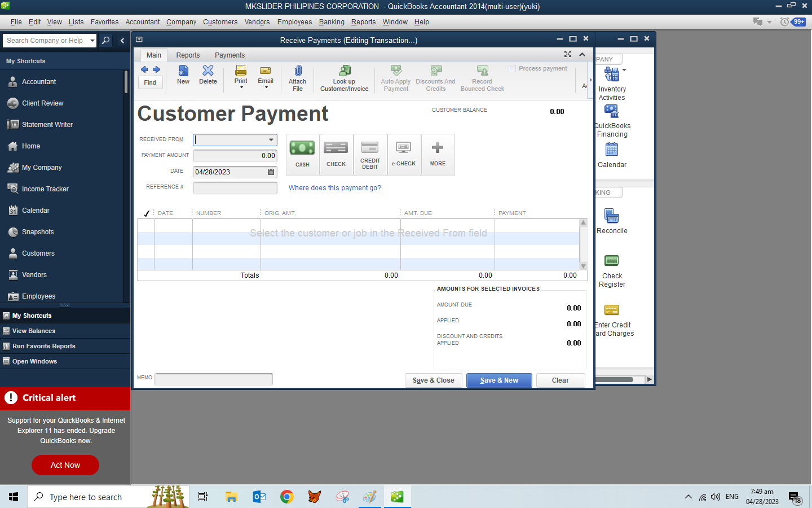Select Run Favorite Reports in left pane
812x508 pixels.
point(65,346)
